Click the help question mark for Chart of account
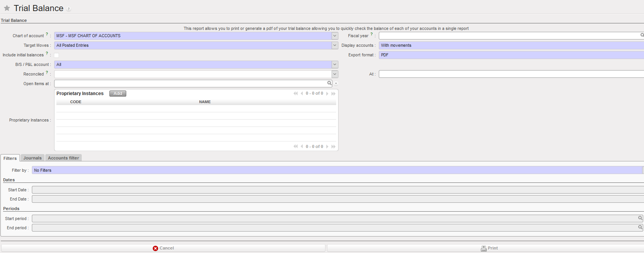644x253 pixels. [x=47, y=34]
